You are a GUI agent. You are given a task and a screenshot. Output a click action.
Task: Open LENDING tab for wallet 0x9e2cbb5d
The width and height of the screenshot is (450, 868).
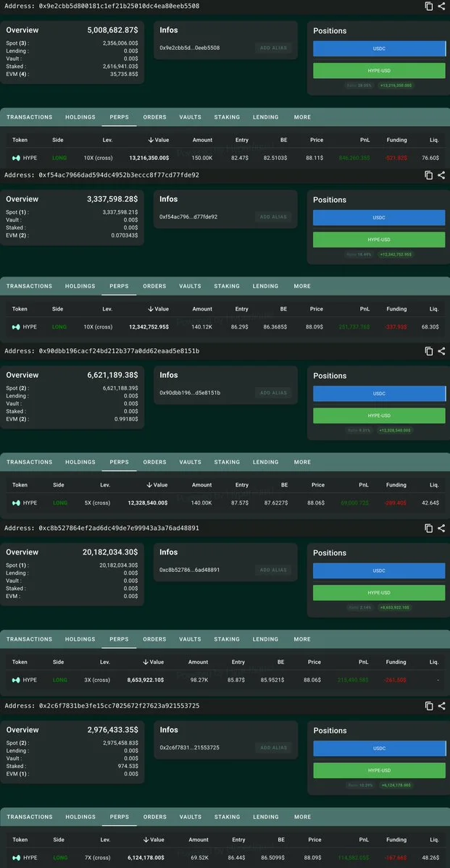coord(266,117)
